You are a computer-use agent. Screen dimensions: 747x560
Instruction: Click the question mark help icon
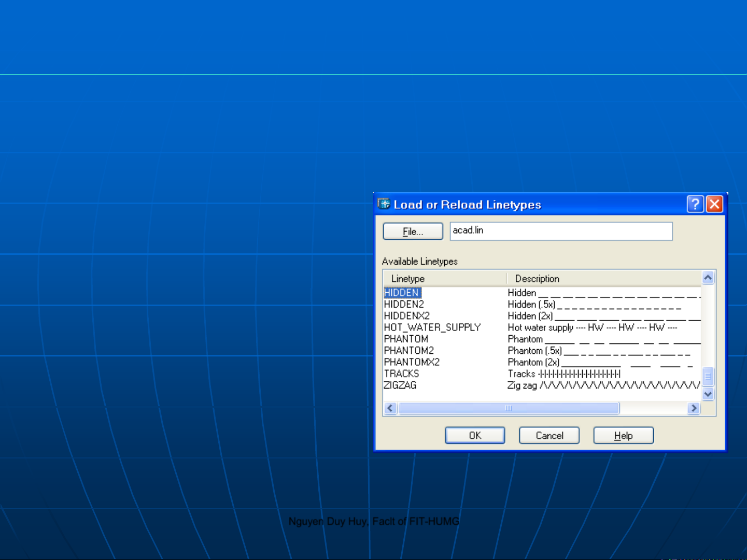tap(695, 204)
